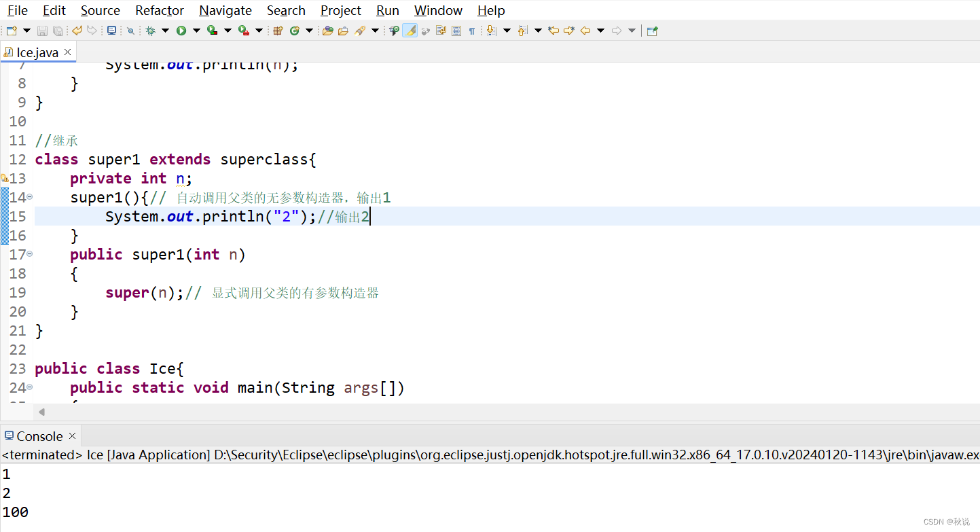Click the Last Edit Location icon
The image size is (980, 532).
coord(553,31)
